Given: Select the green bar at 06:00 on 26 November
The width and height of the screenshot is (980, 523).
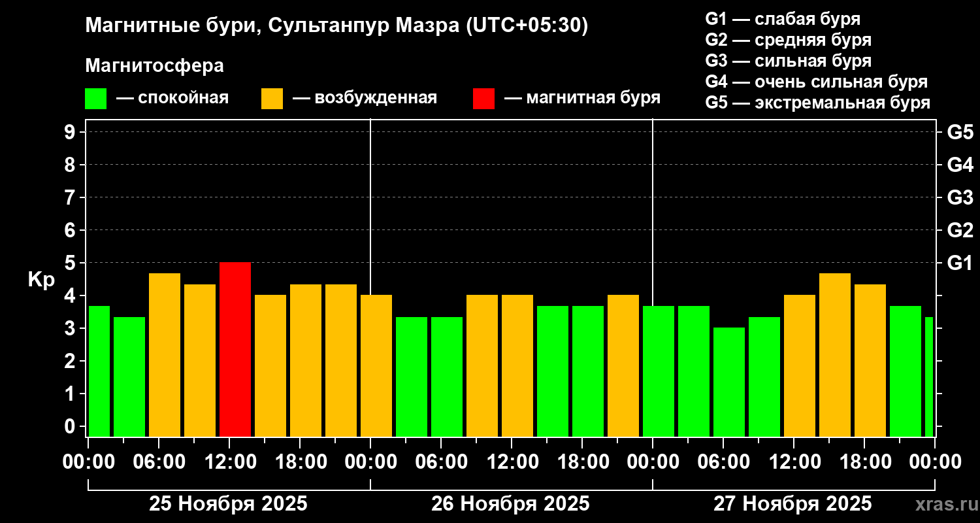Looking at the screenshot, I should point(447,377).
